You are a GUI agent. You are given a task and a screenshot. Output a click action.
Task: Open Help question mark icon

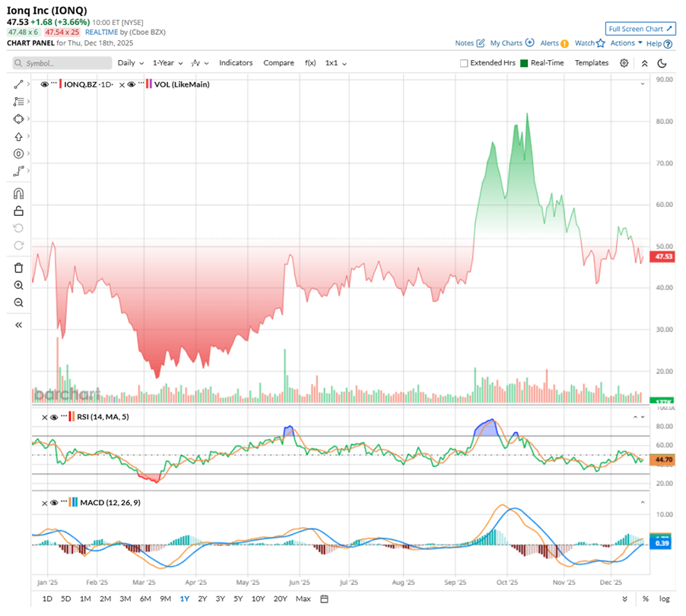(x=668, y=44)
